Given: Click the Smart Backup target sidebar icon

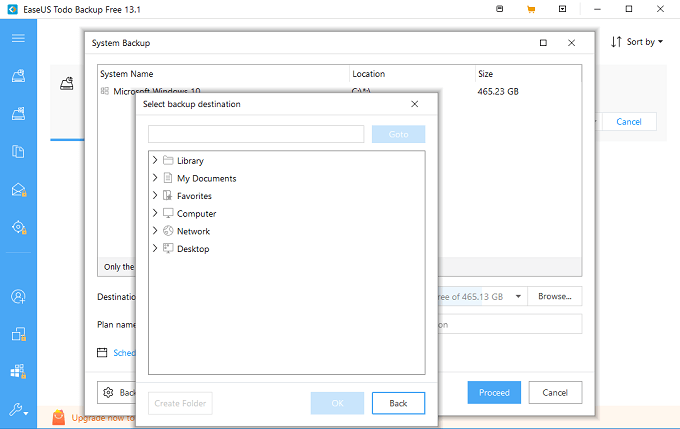Looking at the screenshot, I should 19,227.
